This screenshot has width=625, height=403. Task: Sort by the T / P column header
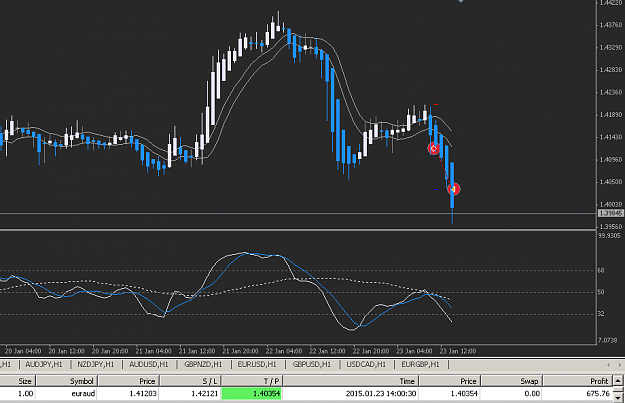point(252,381)
